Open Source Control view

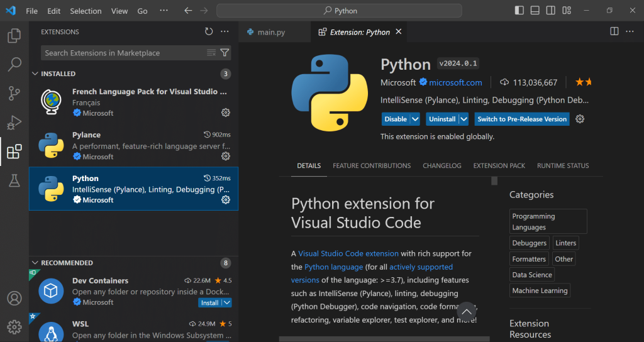(x=14, y=93)
